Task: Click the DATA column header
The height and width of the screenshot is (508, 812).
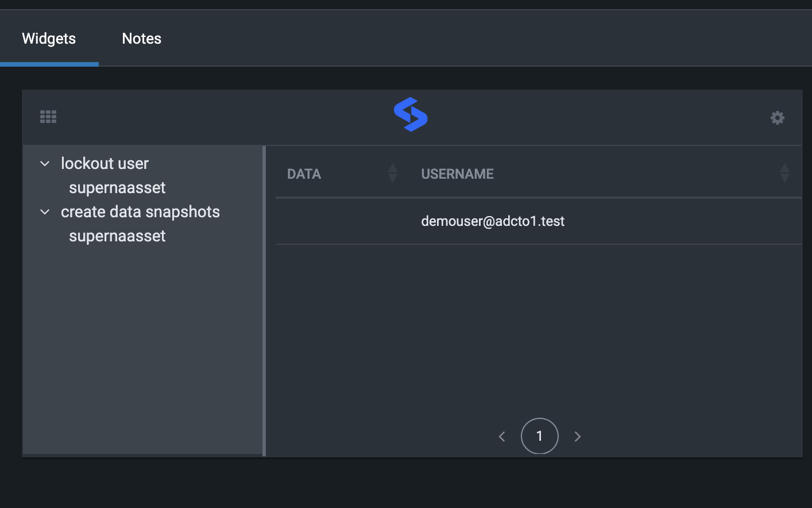Action: point(304,174)
